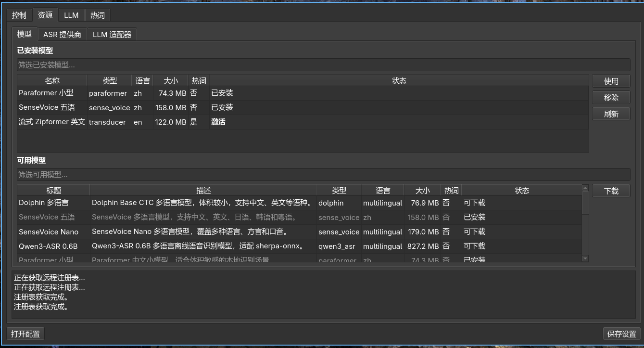Screen dimensions: 644x348
Task: Click the 下载 button
Action: (x=611, y=191)
